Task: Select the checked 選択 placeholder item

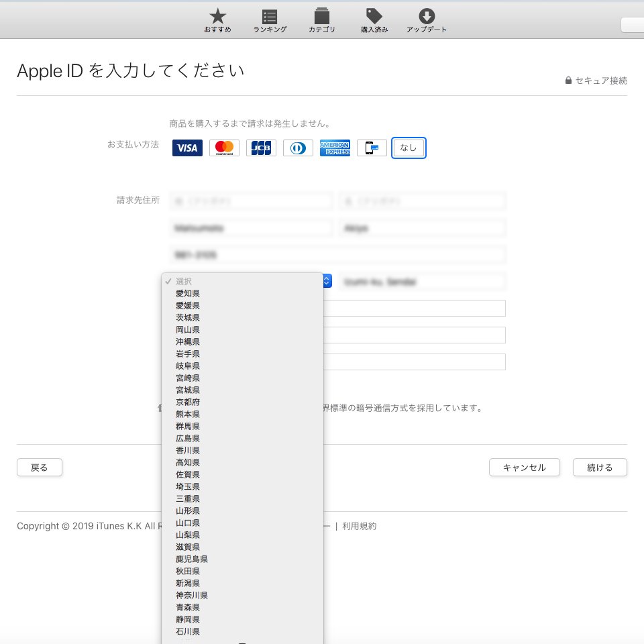Action: (x=242, y=281)
